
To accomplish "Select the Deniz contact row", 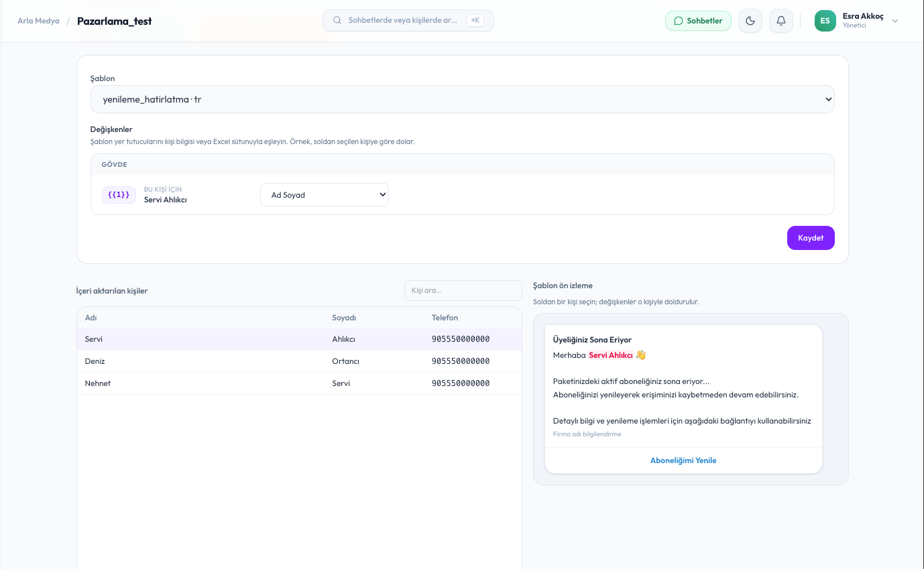I will coord(299,361).
